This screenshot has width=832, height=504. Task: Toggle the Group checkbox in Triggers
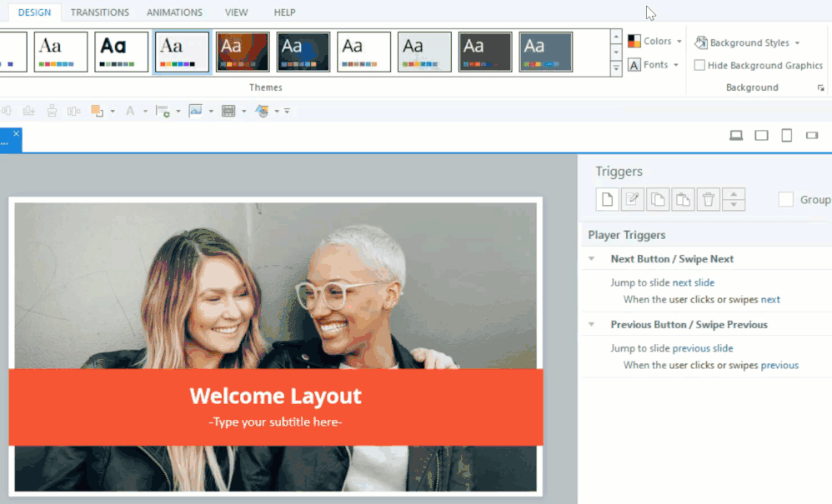[x=785, y=199]
